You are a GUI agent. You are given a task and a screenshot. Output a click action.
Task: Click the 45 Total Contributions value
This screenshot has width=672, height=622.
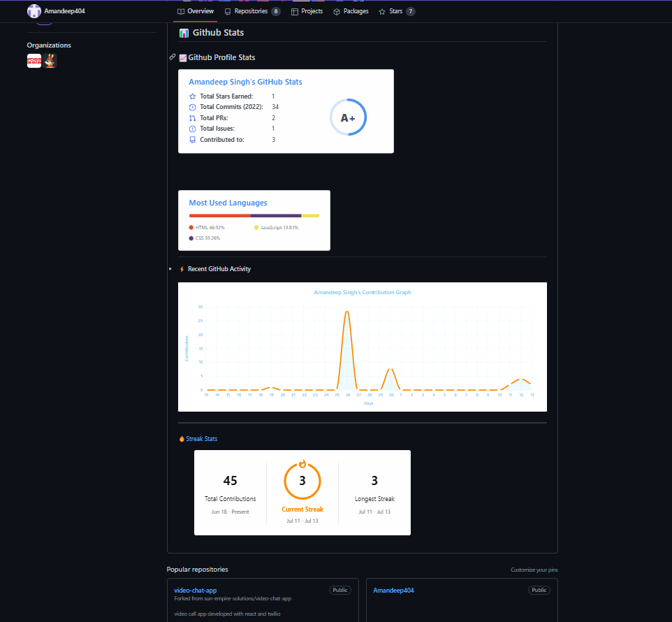coord(230,481)
